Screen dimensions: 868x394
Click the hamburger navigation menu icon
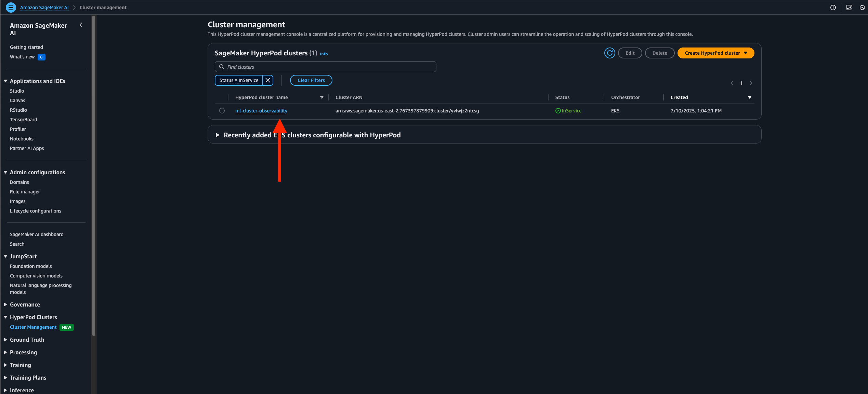(x=11, y=7)
